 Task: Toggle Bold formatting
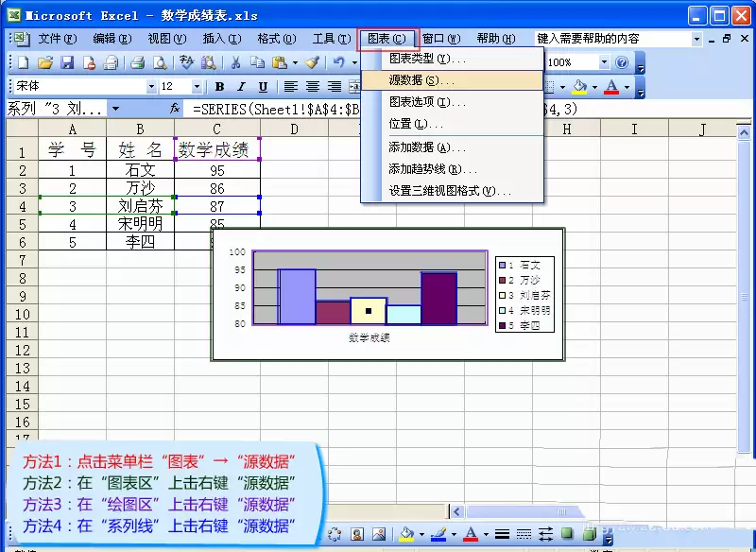point(220,87)
